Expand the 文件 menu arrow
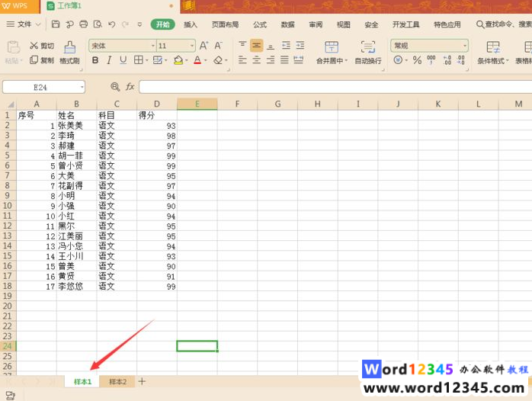532x401 pixels. [x=38, y=24]
